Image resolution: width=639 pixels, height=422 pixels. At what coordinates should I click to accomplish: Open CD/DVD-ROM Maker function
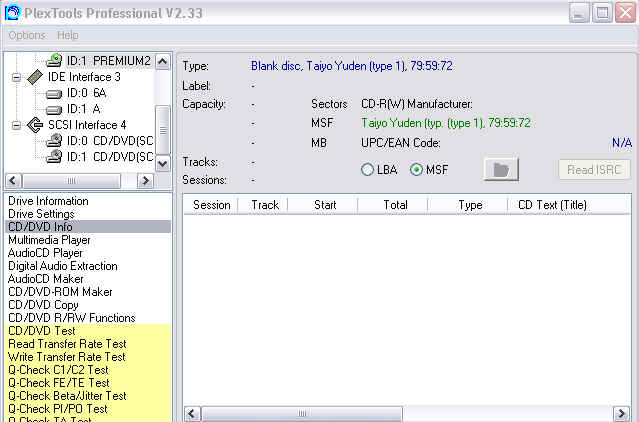coord(88,292)
